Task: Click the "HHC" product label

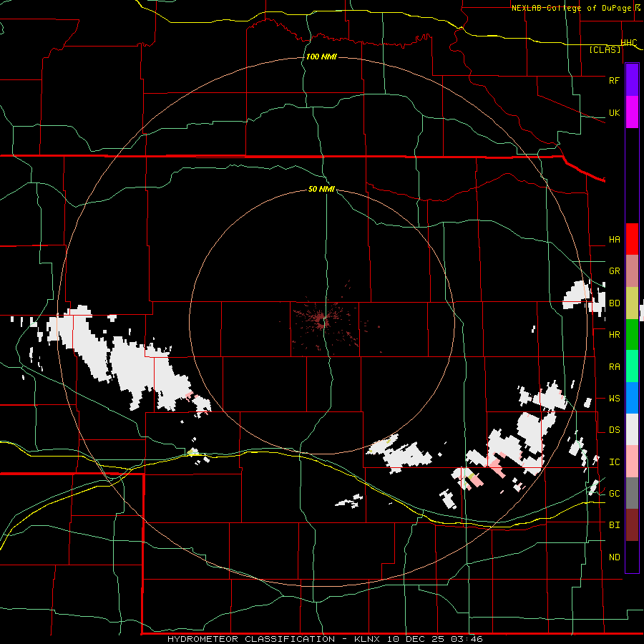Action: pyautogui.click(x=629, y=43)
